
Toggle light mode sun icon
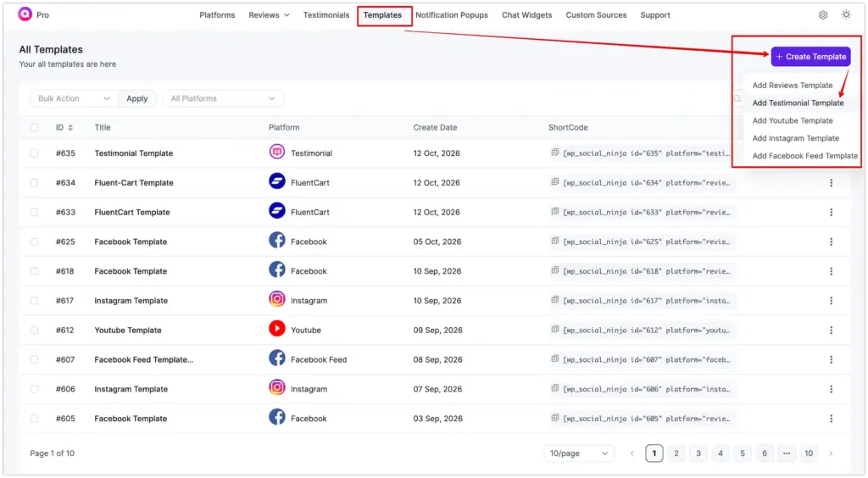tap(846, 15)
